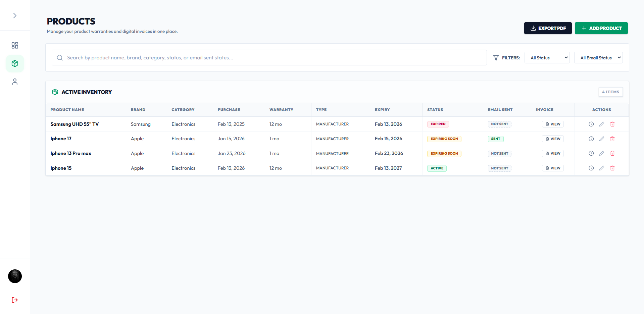View invoice for Iphone 15
The height and width of the screenshot is (314, 644).
[x=553, y=168]
